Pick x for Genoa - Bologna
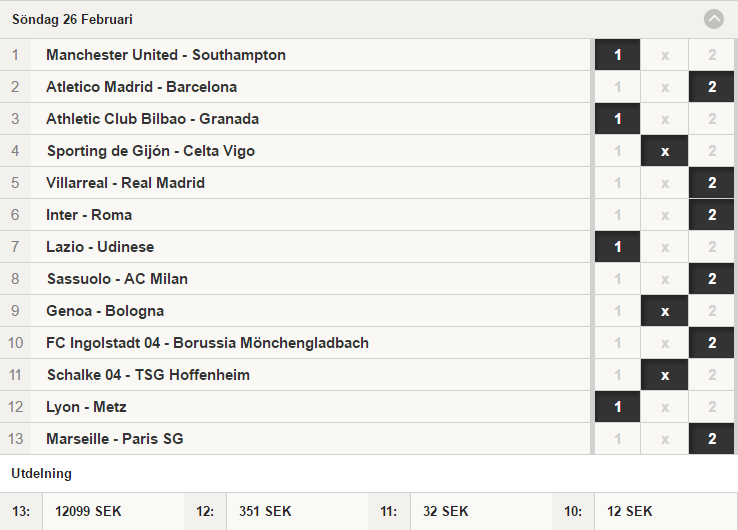This screenshot has width=738, height=530. tap(664, 311)
